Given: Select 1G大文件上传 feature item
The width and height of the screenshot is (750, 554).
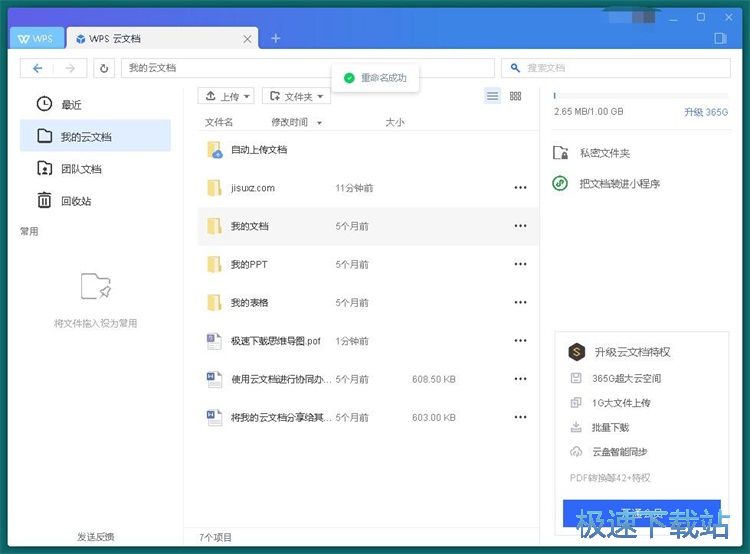Looking at the screenshot, I should tap(611, 403).
